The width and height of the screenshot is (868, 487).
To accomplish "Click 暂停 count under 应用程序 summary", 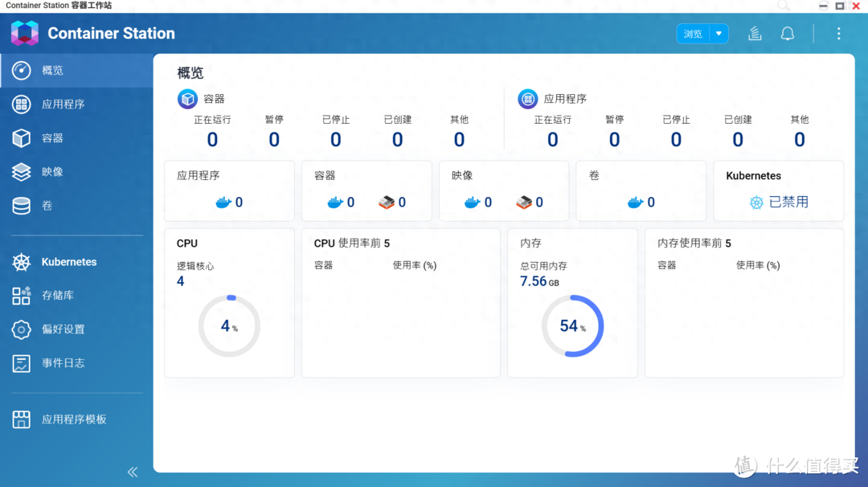I will pos(615,140).
